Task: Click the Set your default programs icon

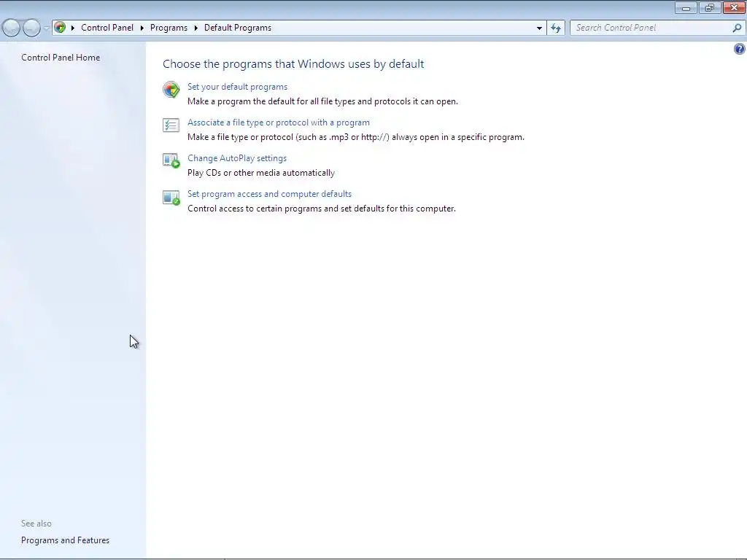Action: pyautogui.click(x=171, y=90)
